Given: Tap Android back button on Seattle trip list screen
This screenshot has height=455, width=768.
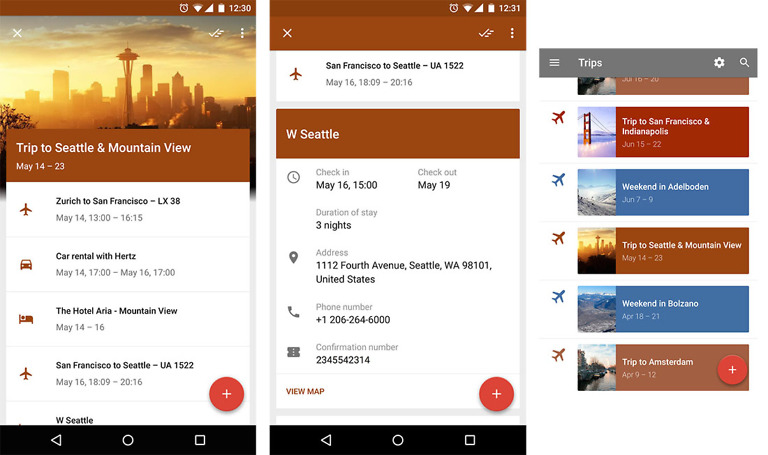Looking at the screenshot, I should (56, 440).
